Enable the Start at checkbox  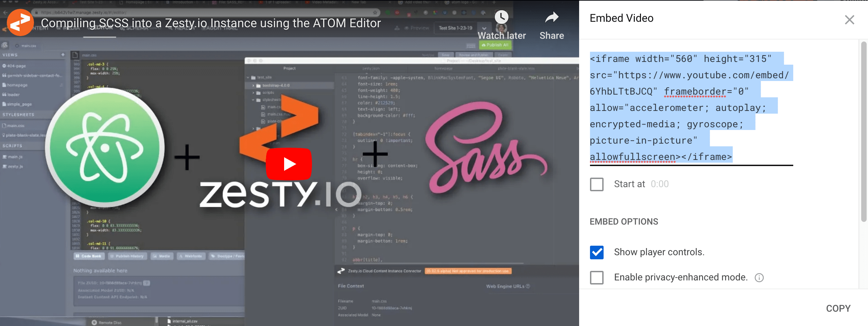point(597,184)
